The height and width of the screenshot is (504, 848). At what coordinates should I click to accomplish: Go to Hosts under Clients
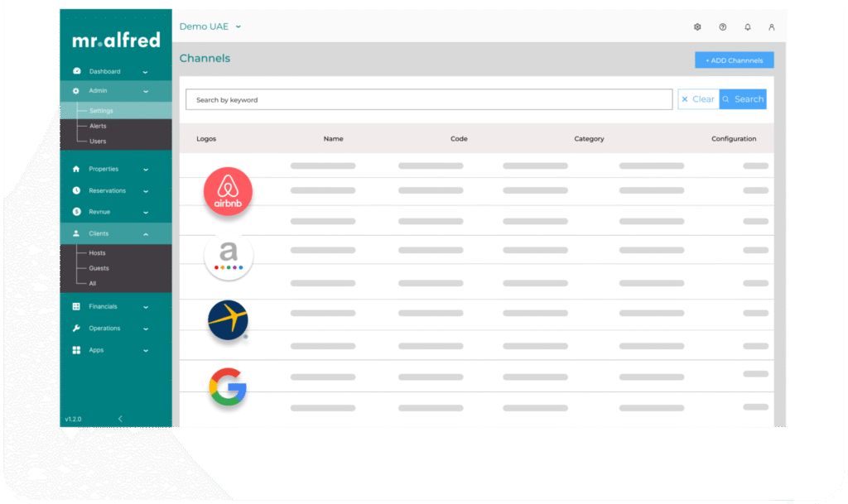97,252
